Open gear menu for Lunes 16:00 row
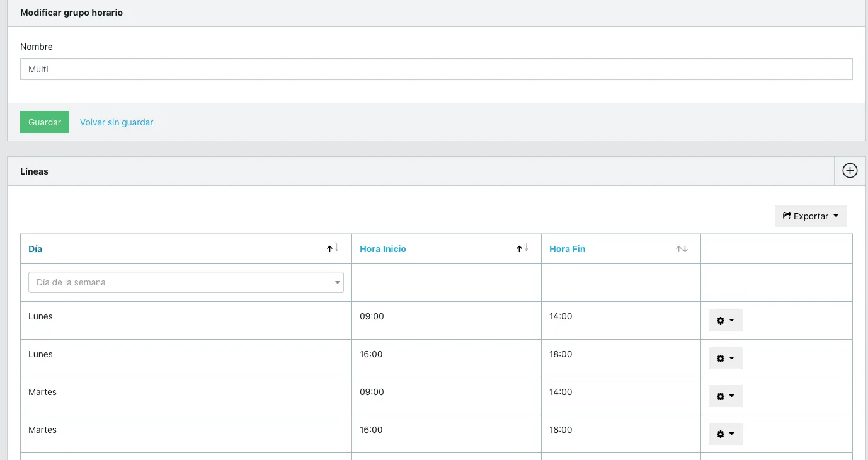Viewport: 868px width, 460px height. (x=726, y=358)
